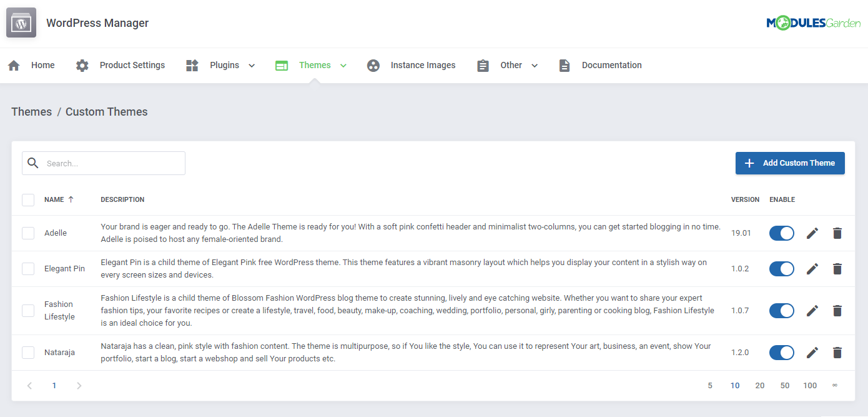Edit the Adelle theme using the pencil icon
868x417 pixels.
click(x=812, y=233)
